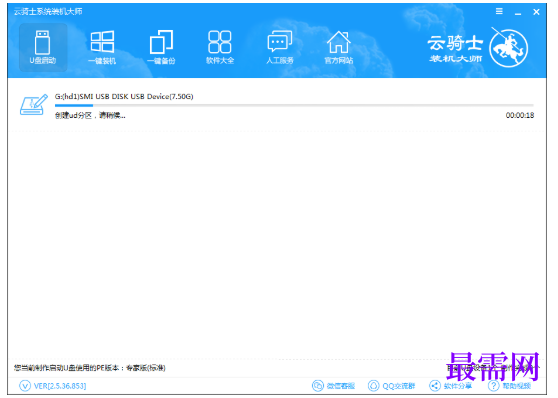Select the G:(hd1)SMI USB DISK device text
The height and width of the screenshot is (398, 558).
pos(124,96)
